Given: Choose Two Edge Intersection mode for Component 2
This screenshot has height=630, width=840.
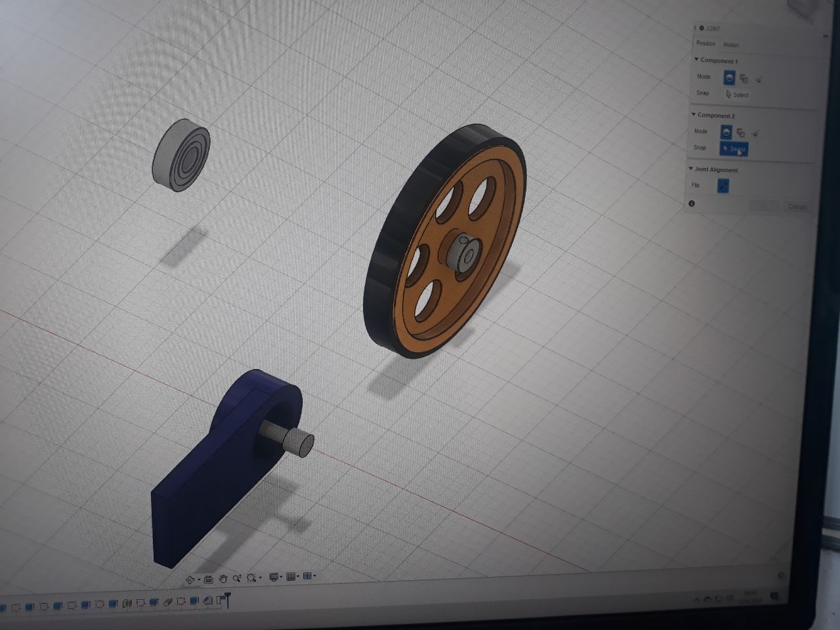Looking at the screenshot, I should coord(755,133).
